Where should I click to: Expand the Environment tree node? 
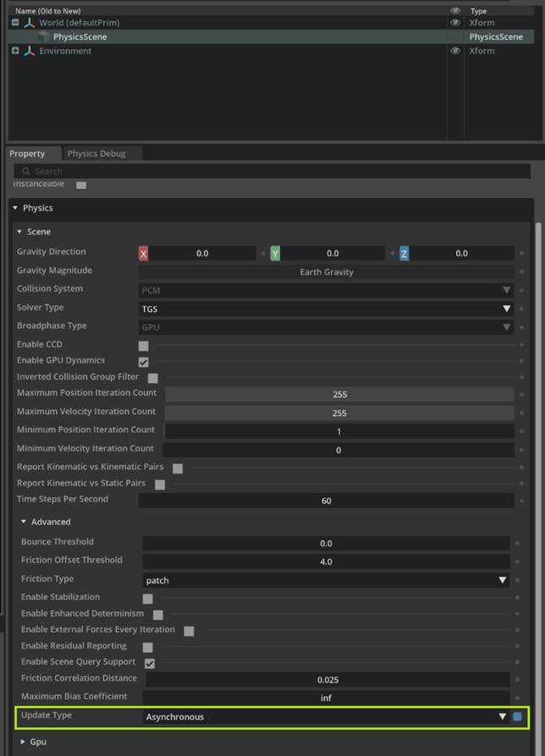click(15, 51)
